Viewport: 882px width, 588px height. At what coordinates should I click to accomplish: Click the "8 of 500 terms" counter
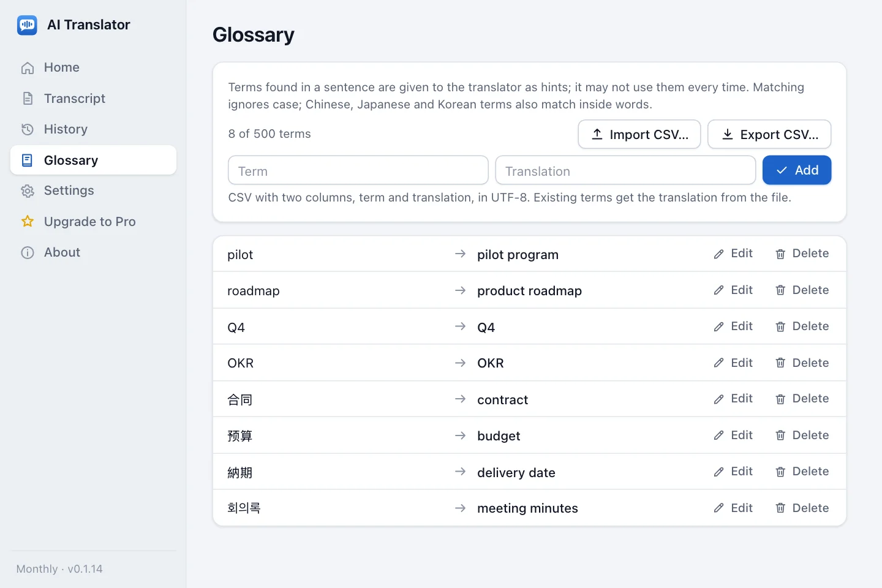pos(269,134)
